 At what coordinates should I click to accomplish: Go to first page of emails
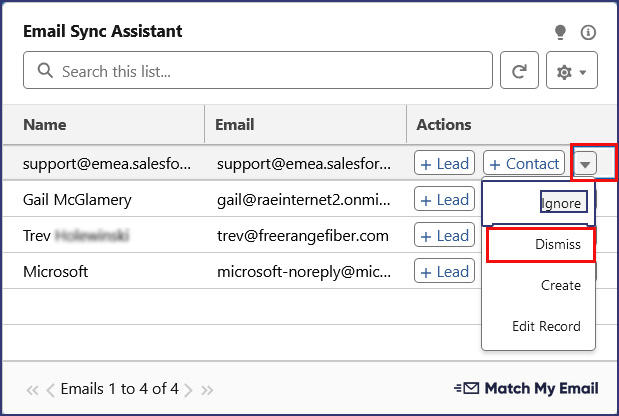click(32, 389)
